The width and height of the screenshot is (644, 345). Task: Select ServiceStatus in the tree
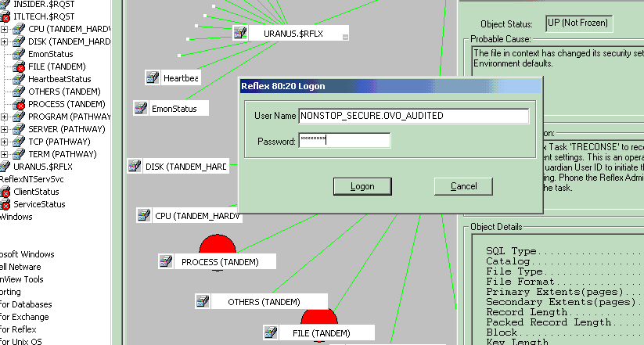click(x=39, y=204)
